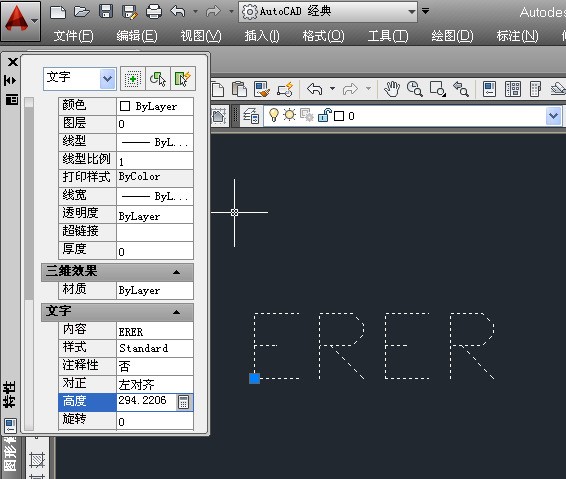Click the Match Properties brush icon
The image size is (566, 479).
coord(262,89)
